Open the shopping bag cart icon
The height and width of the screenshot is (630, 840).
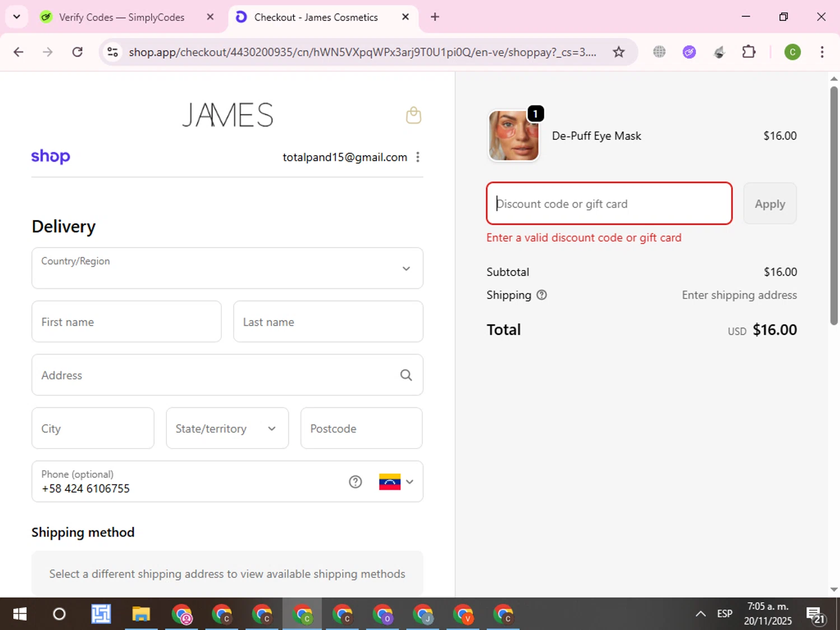tap(413, 115)
